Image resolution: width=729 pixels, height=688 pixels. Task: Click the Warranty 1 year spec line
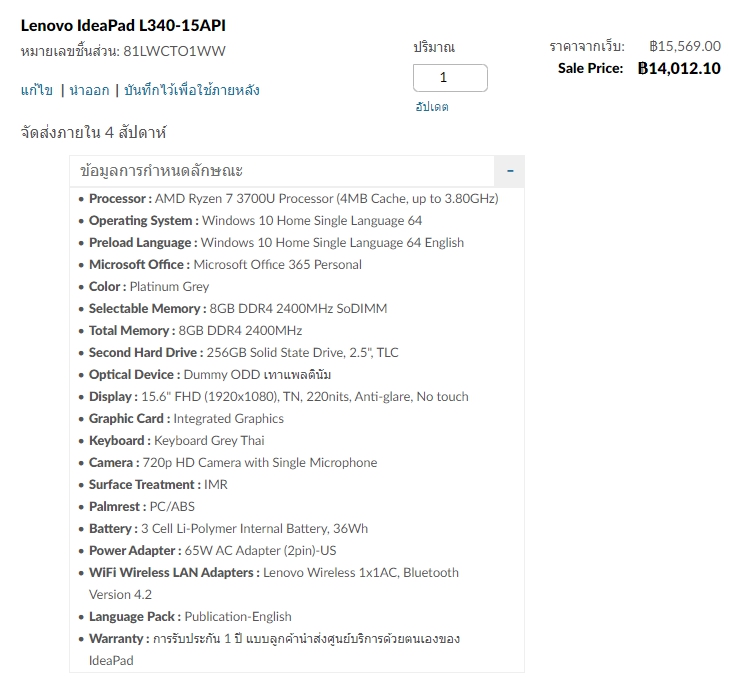coord(274,649)
